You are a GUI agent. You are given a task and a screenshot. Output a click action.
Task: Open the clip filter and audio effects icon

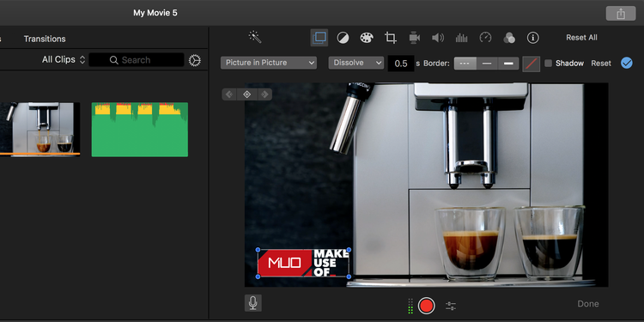[x=509, y=38]
